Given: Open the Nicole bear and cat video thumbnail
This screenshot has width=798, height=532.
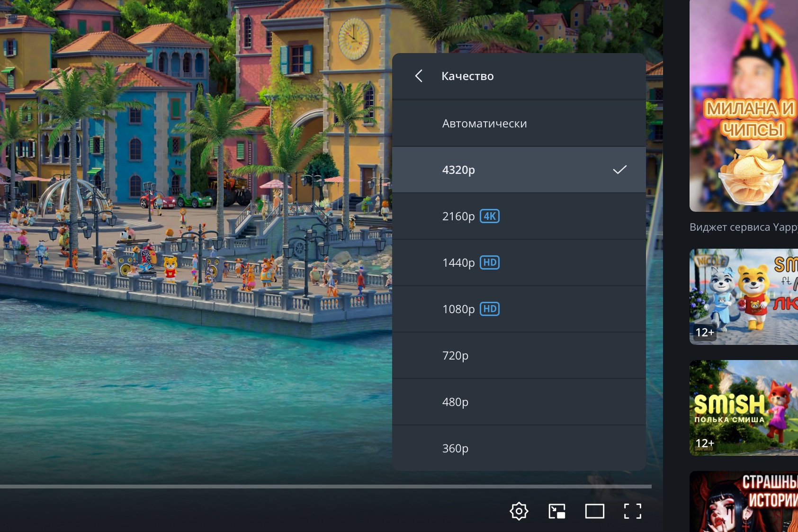Looking at the screenshot, I should coord(744,297).
